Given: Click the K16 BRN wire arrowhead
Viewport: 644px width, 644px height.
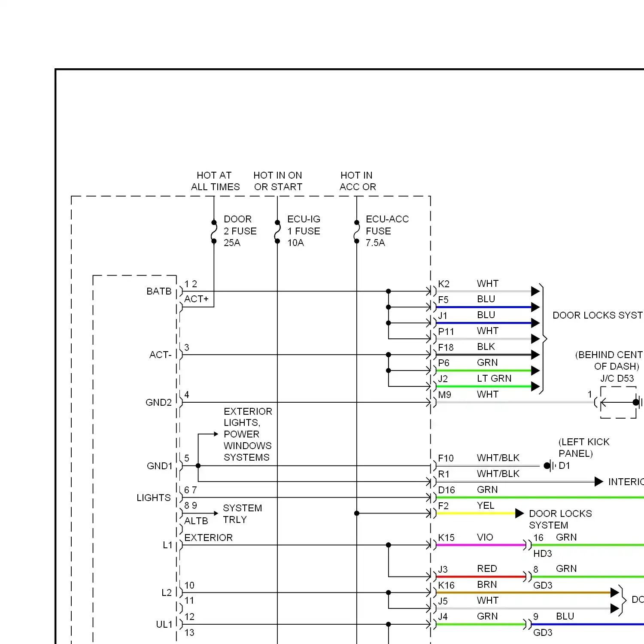Looking at the screenshot, I should (x=615, y=593).
